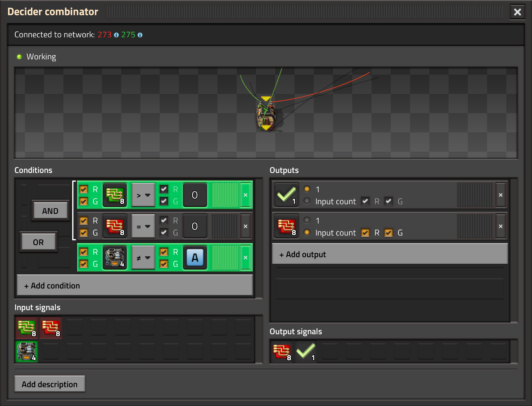Image resolution: width=532 pixels, height=406 pixels.
Task: Click green network ID 275
Action: pyautogui.click(x=128, y=35)
